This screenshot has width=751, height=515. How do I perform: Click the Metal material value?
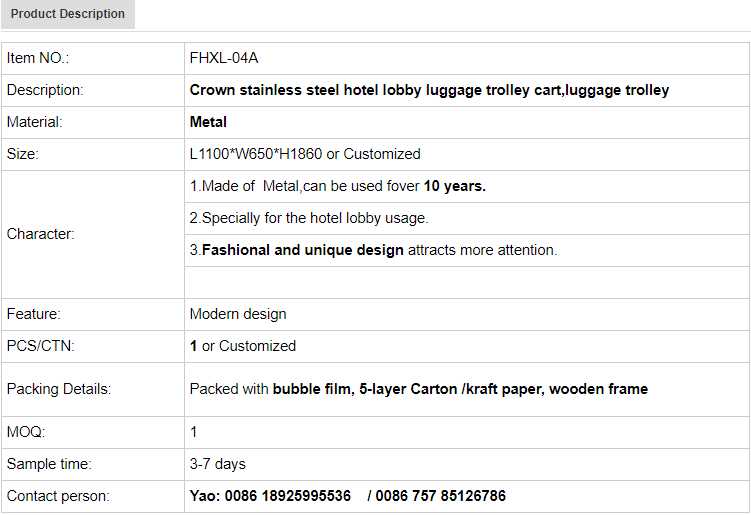[x=208, y=122]
